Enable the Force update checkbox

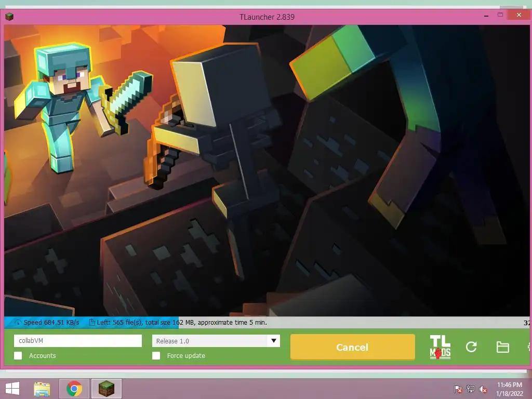click(x=156, y=355)
